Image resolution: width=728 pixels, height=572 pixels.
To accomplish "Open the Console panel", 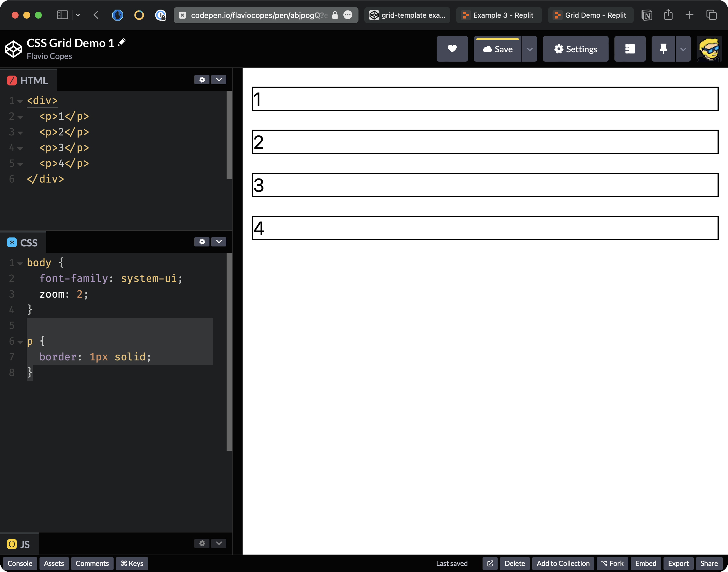I will 20,563.
